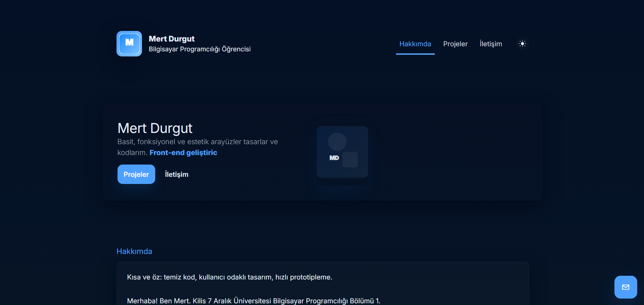Open the floating mail envelope button

[x=625, y=287]
